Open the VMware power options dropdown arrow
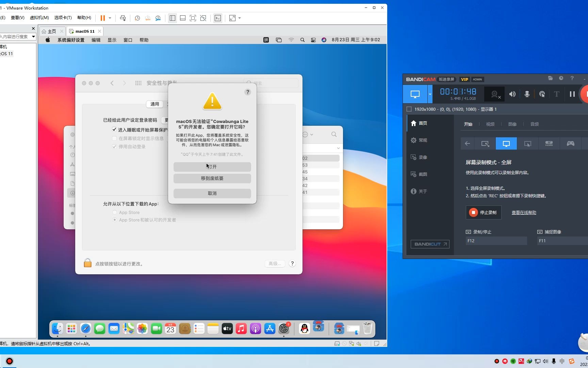Image resolution: width=588 pixels, height=368 pixels. tap(110, 18)
